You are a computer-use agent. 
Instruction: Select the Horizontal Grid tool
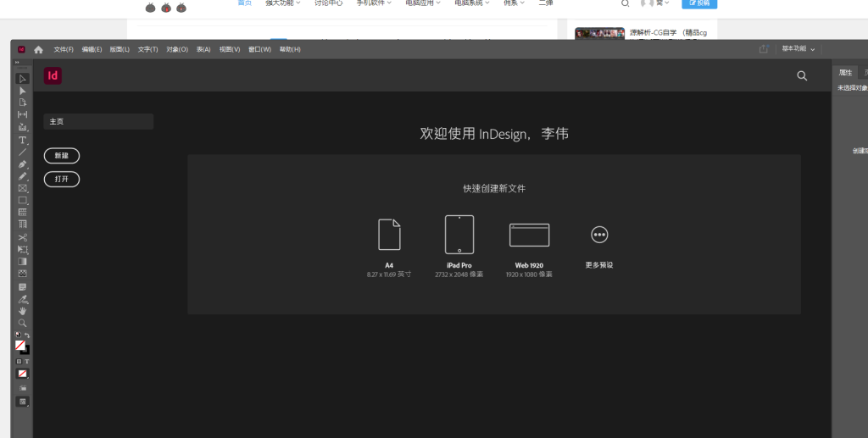coord(22,213)
